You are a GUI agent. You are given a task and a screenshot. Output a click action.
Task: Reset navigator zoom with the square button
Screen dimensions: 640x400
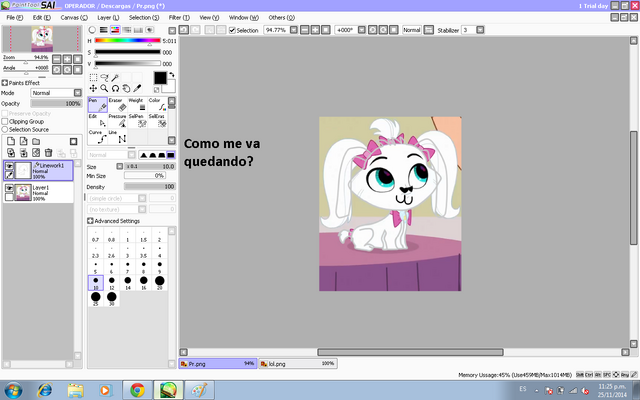click(x=77, y=59)
